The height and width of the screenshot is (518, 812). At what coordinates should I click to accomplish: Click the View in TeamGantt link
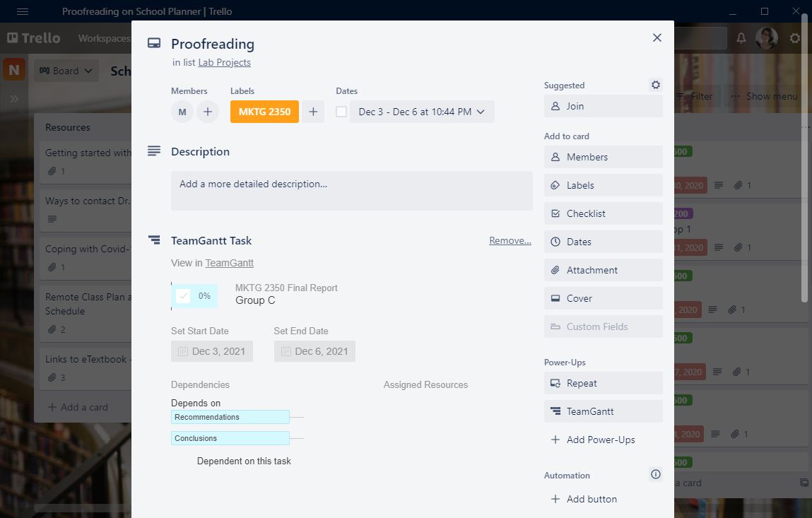229,262
